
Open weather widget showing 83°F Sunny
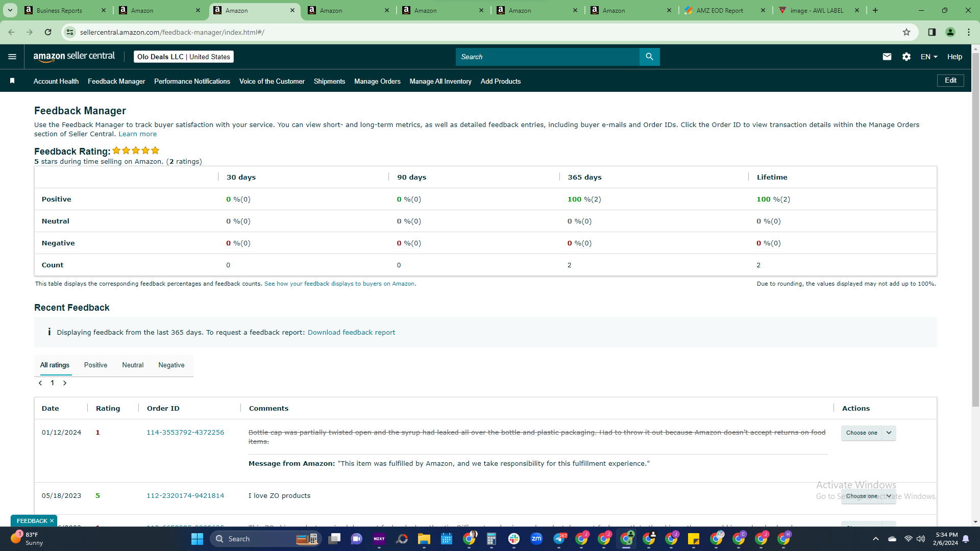pos(27,539)
